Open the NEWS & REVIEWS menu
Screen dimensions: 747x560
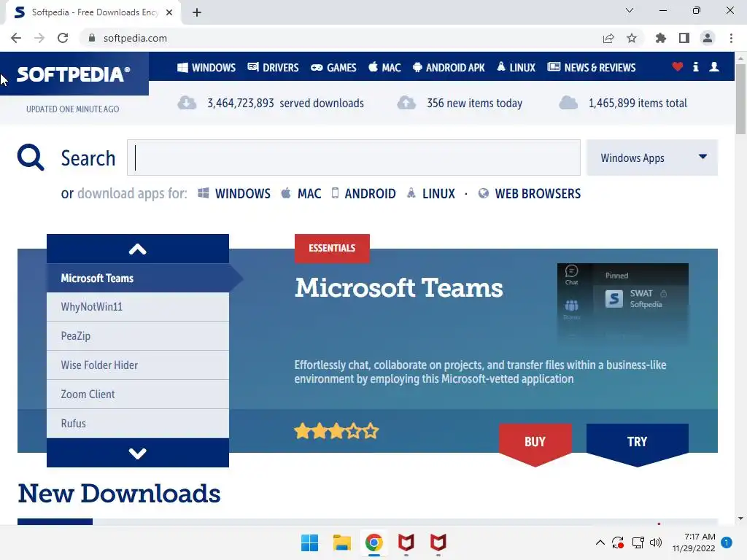(x=591, y=68)
